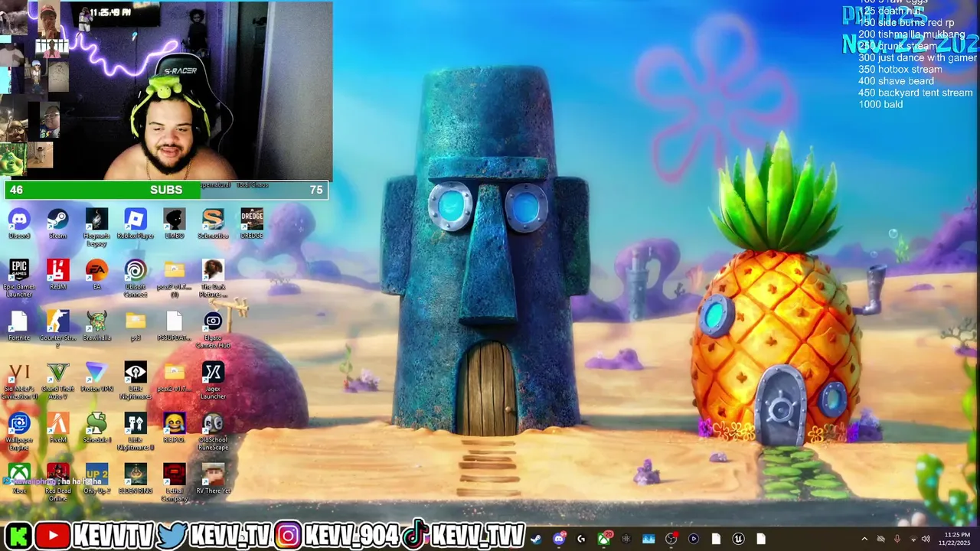The width and height of the screenshot is (980, 551).
Task: Select The Dark Pictures desktop icon
Action: point(213,279)
